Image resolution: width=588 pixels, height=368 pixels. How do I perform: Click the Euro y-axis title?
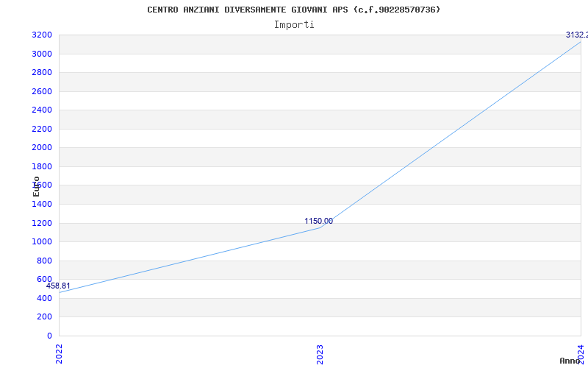pos(36,187)
